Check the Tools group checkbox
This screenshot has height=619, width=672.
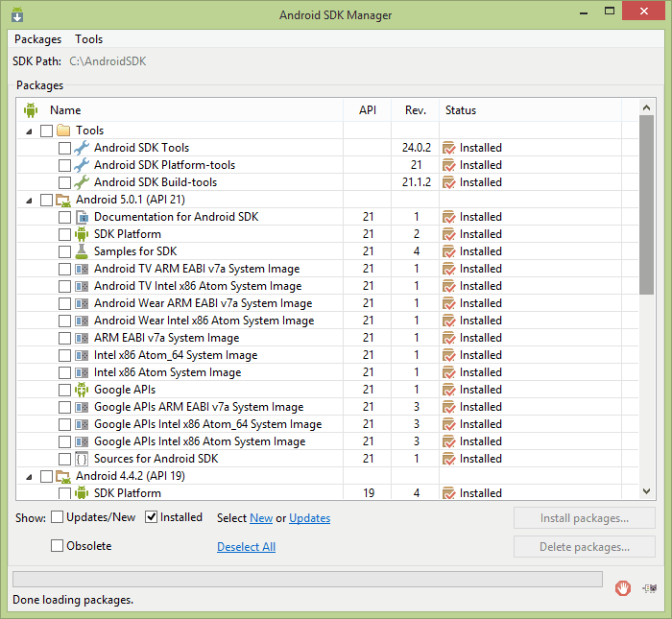pos(46,131)
